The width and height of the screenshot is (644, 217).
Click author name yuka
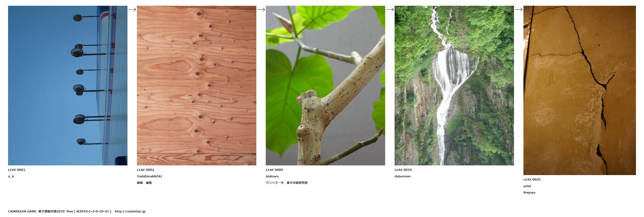(527, 186)
